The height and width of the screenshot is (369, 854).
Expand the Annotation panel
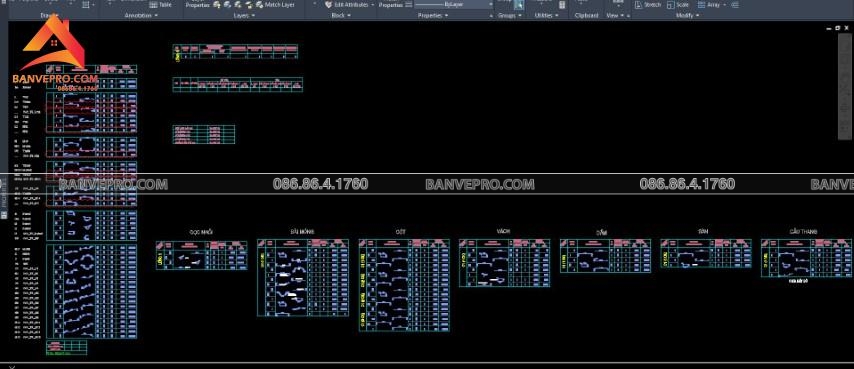tap(141, 16)
